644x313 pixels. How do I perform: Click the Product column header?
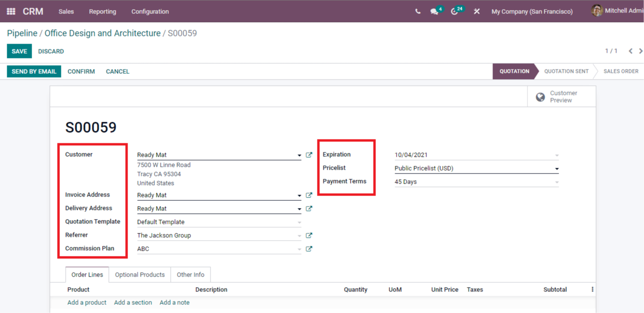tap(78, 290)
